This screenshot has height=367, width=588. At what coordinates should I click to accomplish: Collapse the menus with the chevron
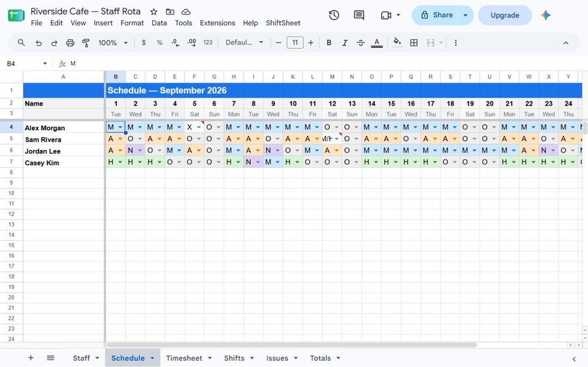pos(566,42)
